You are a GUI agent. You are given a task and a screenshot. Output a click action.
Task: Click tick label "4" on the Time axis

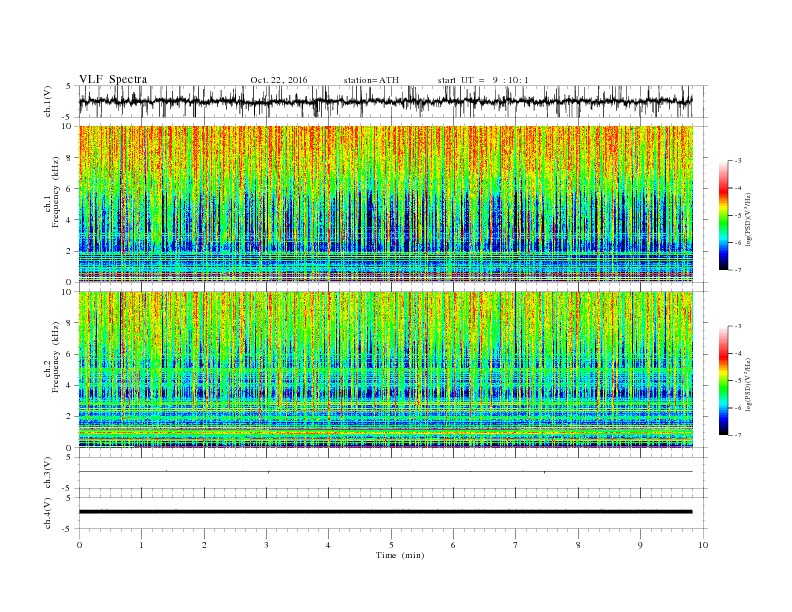point(328,545)
